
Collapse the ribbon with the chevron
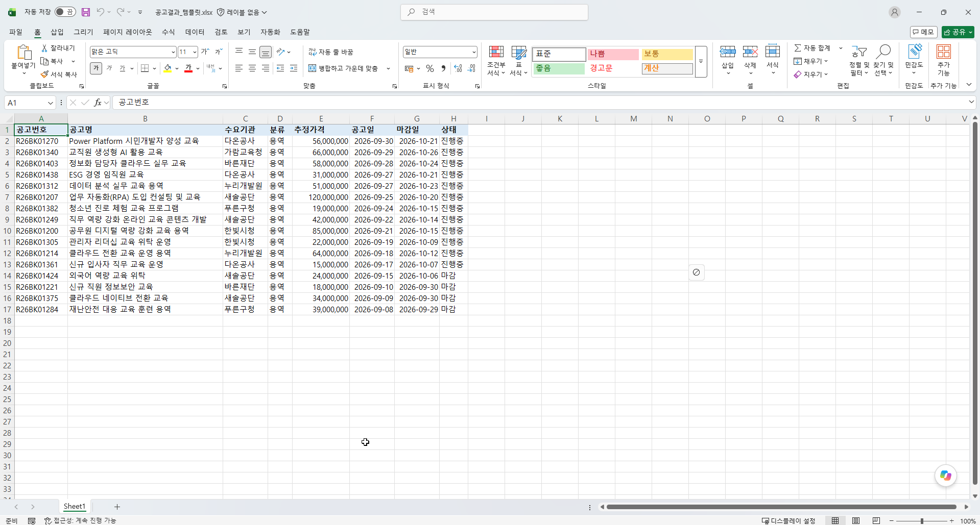969,85
